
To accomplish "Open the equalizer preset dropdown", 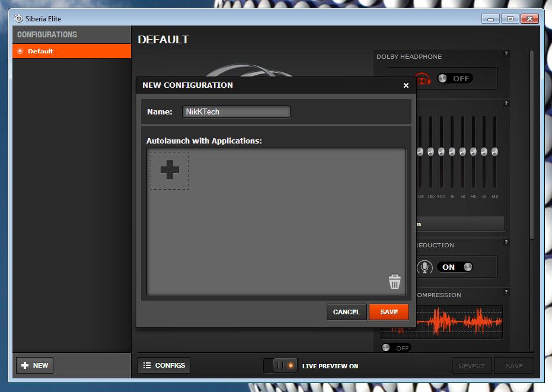I will [461, 224].
